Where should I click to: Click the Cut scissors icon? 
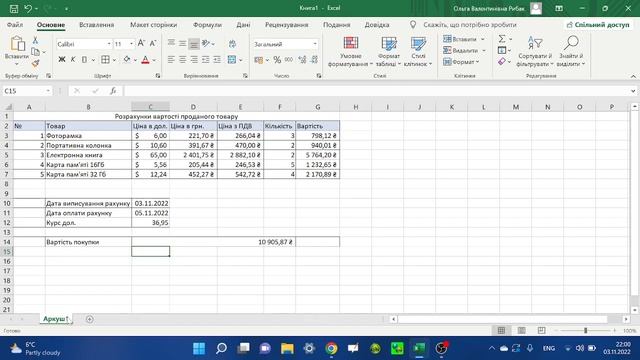pos(36,40)
